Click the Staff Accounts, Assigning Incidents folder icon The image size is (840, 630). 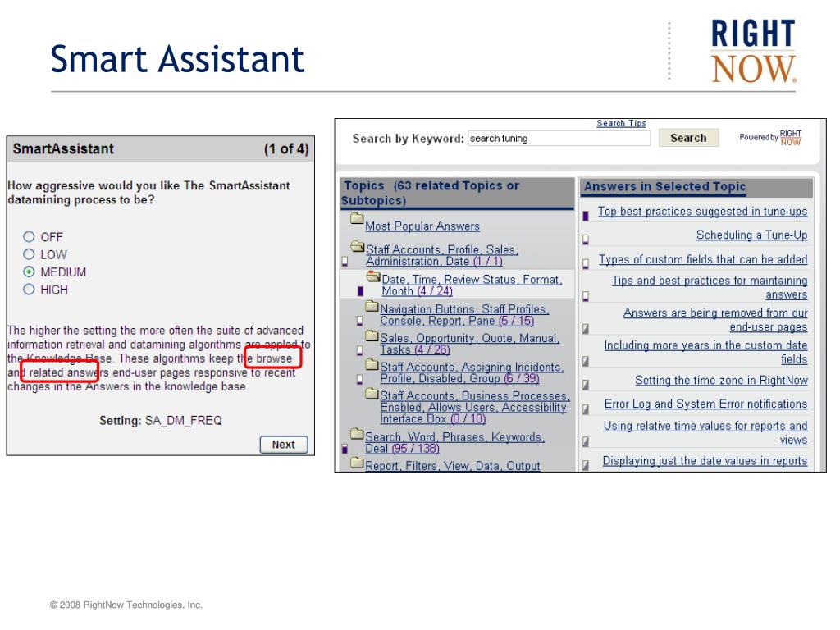[x=372, y=364]
